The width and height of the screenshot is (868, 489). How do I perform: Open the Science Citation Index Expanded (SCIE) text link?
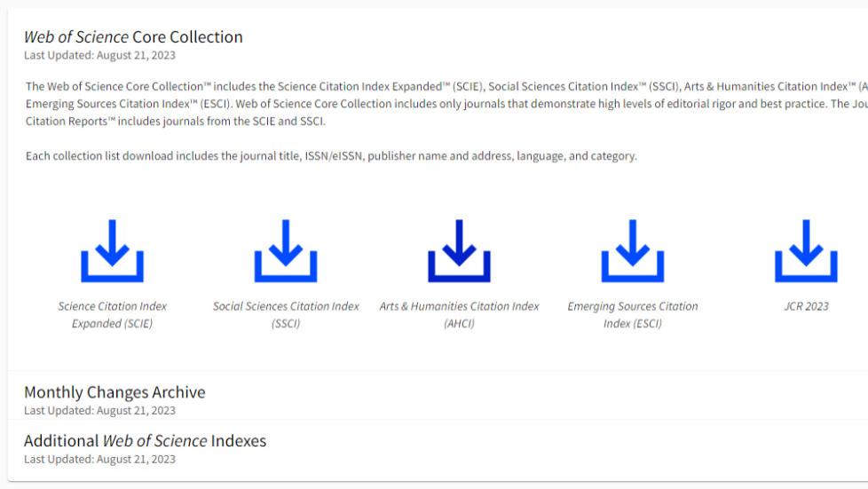[x=113, y=314]
